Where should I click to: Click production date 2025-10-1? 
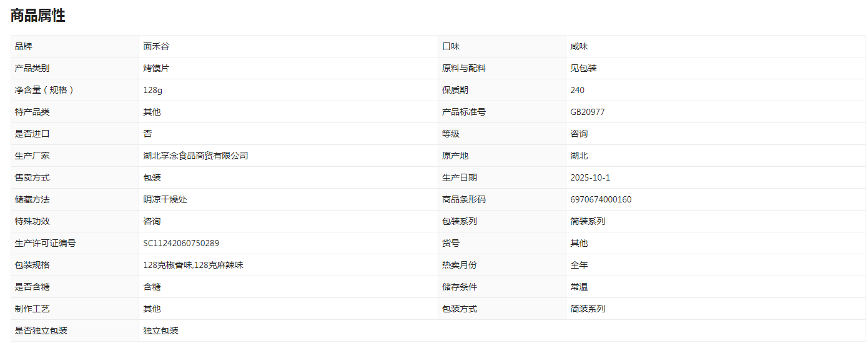(590, 177)
